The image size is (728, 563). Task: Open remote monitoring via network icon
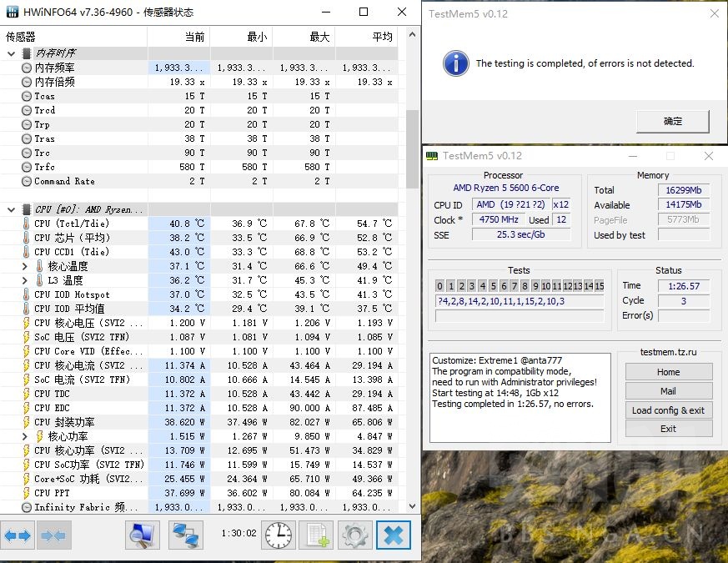[x=185, y=535]
